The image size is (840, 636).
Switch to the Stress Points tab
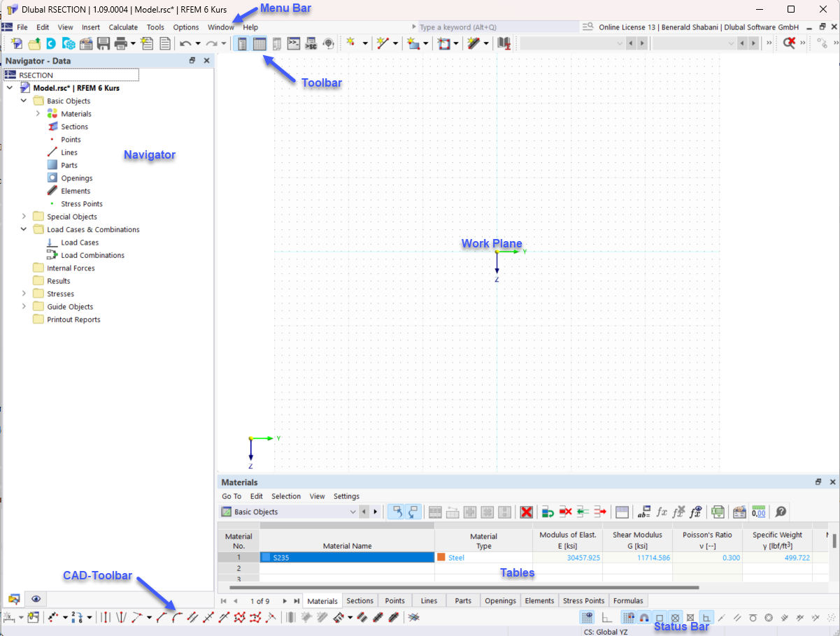point(583,600)
